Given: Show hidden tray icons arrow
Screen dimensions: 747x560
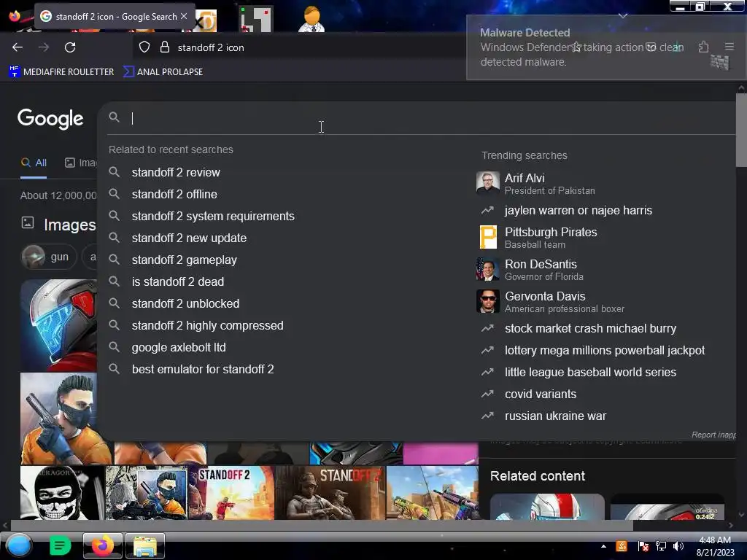Looking at the screenshot, I should (x=603, y=546).
